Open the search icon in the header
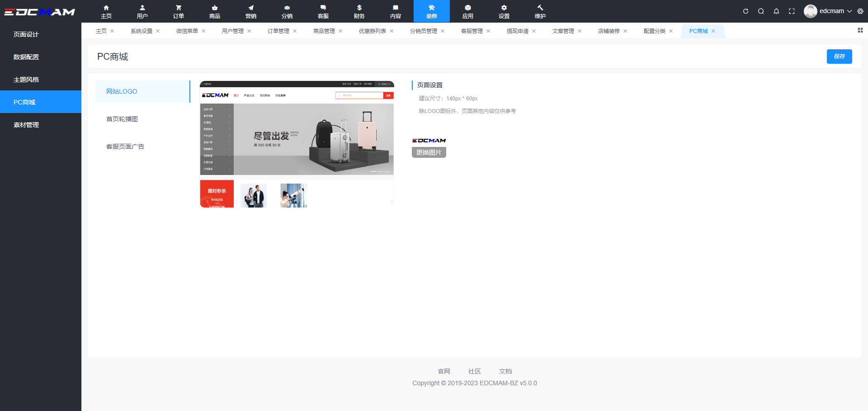The height and width of the screenshot is (411, 868). (x=761, y=11)
